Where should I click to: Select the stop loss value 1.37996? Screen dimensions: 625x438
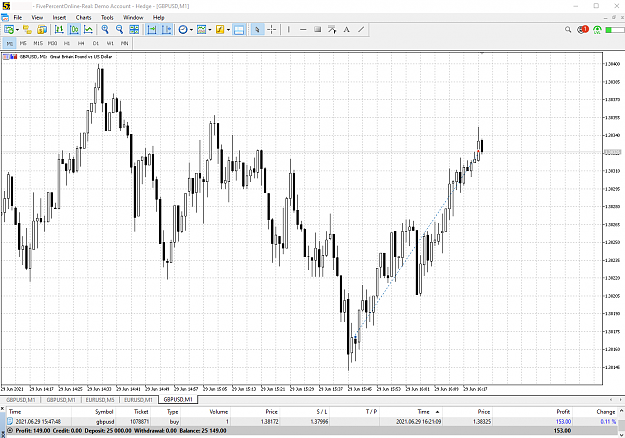318,421
